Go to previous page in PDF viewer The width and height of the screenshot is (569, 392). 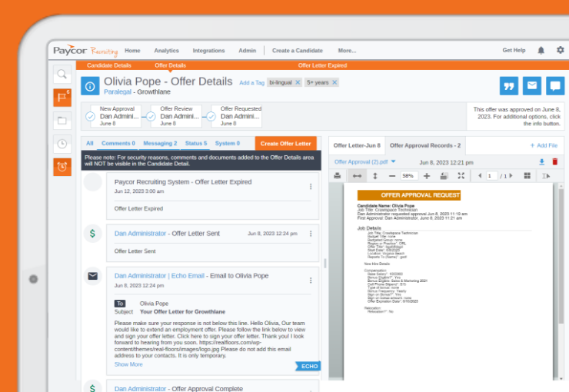480,176
